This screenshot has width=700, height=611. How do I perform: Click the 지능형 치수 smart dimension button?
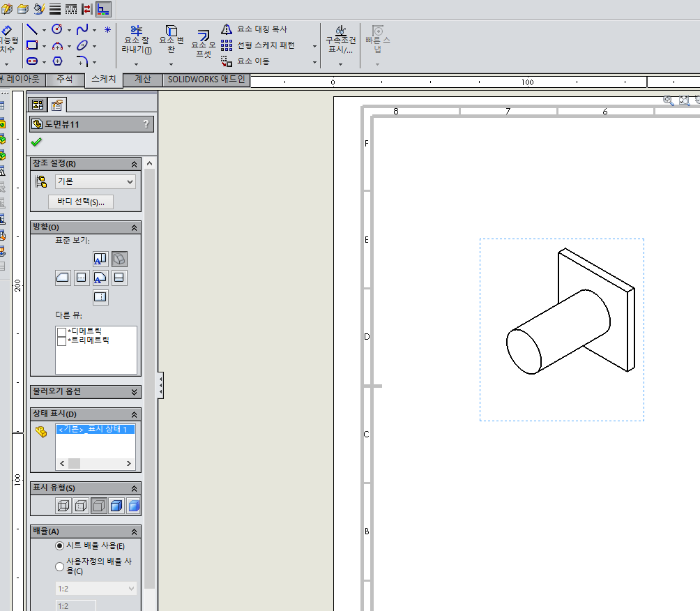[8, 39]
